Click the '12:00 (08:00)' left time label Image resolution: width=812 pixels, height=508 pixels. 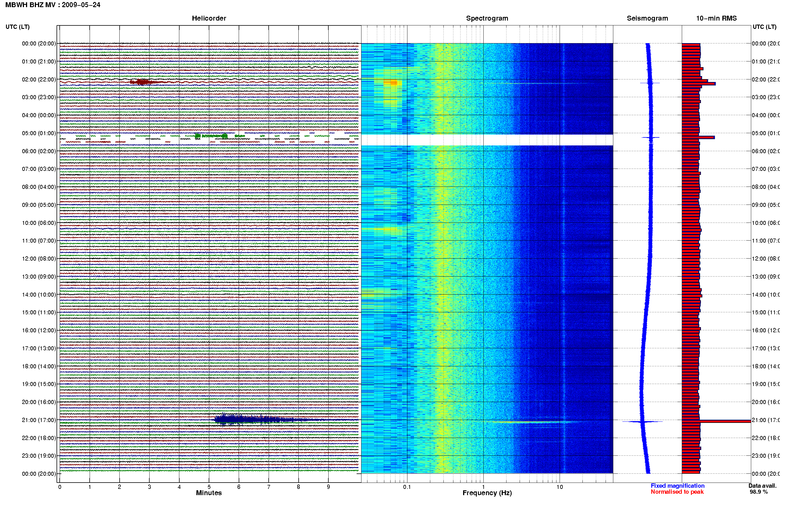point(39,259)
